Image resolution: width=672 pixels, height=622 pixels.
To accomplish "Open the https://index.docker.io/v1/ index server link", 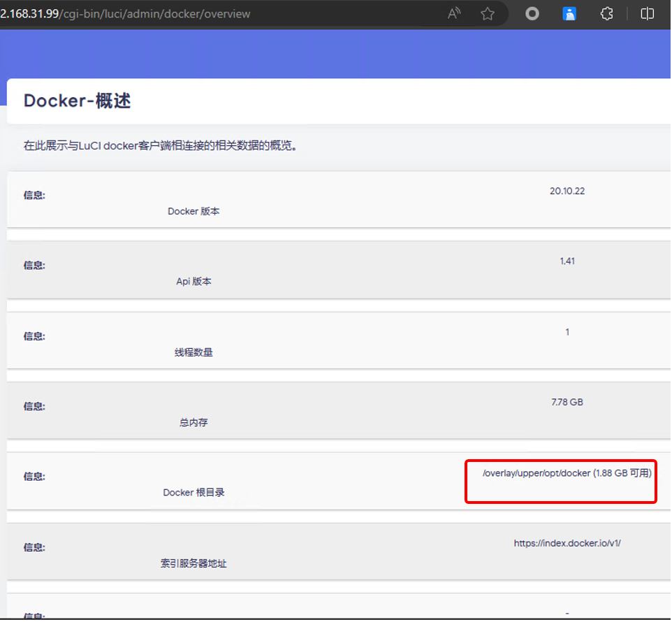I will [567, 542].
